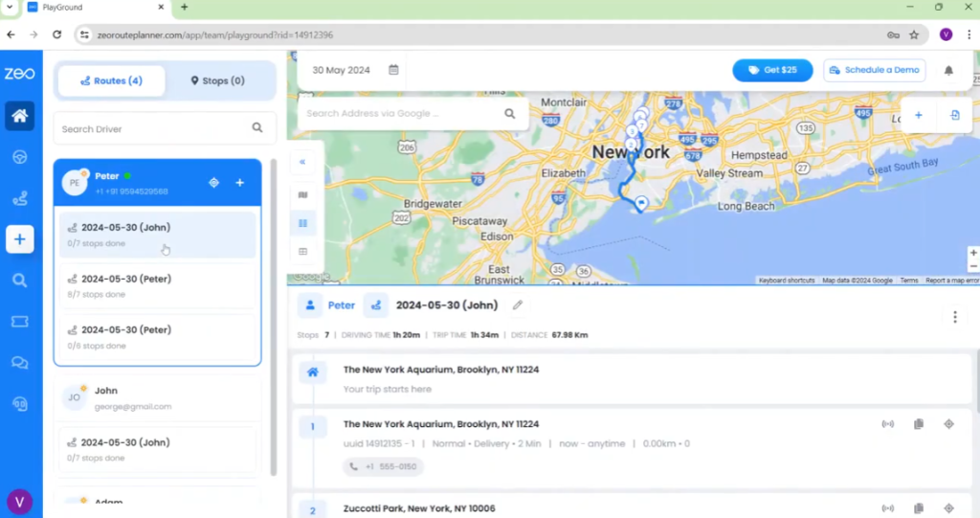Reload the page in browser
This screenshot has width=980, height=518.
click(56, 35)
